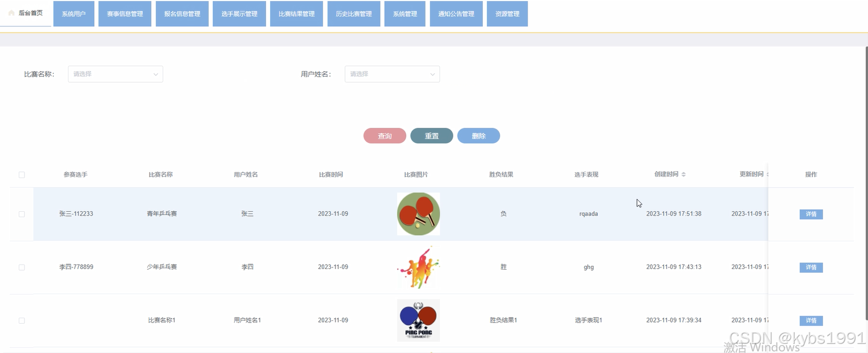
Task: Click the 选手表现1 cell
Action: coord(589,320)
